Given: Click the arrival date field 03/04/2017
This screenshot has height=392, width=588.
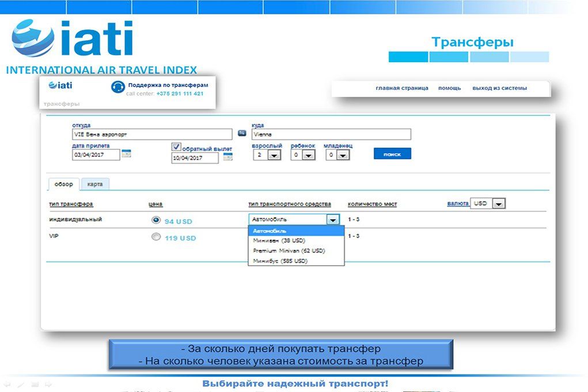Looking at the screenshot, I should (96, 154).
